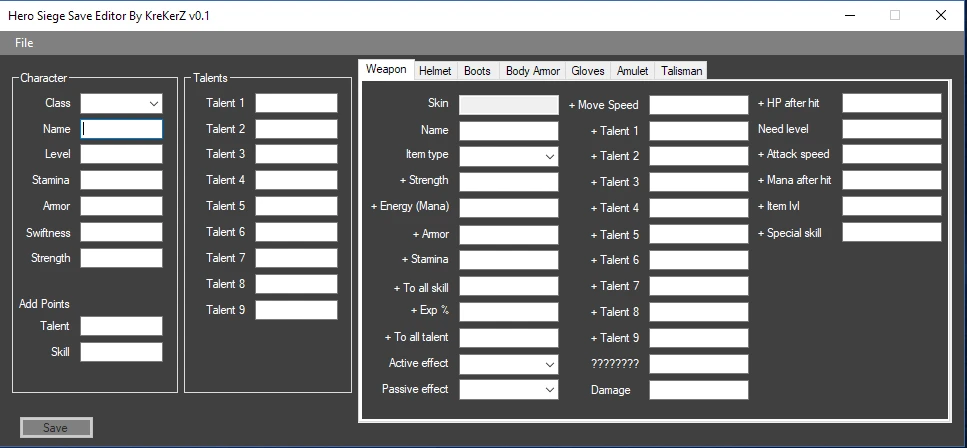Viewport: 967px width, 448px height.
Task: Click the + Talent 3 weapon field
Action: click(x=699, y=182)
